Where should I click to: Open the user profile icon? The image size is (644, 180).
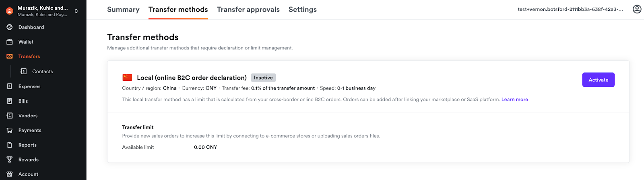coord(637,9)
